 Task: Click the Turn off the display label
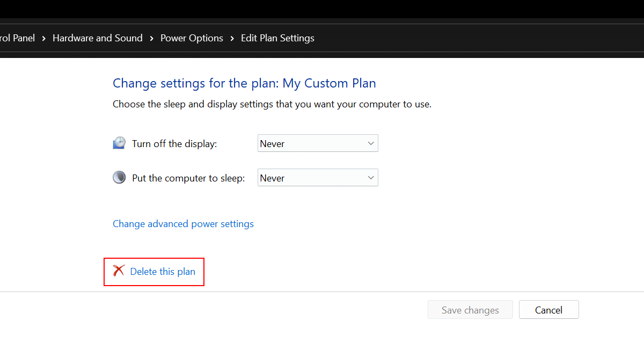pyautogui.click(x=174, y=144)
